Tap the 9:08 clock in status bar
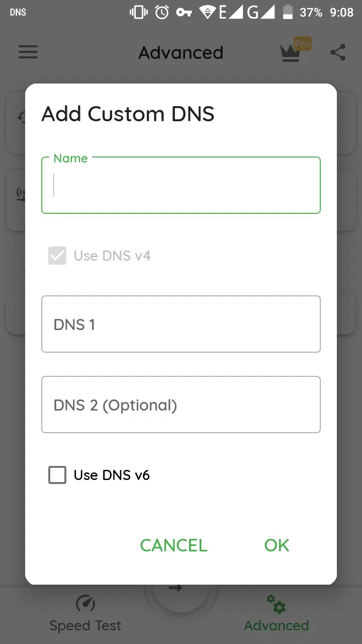Viewport: 362px width, 644px height. point(341,13)
